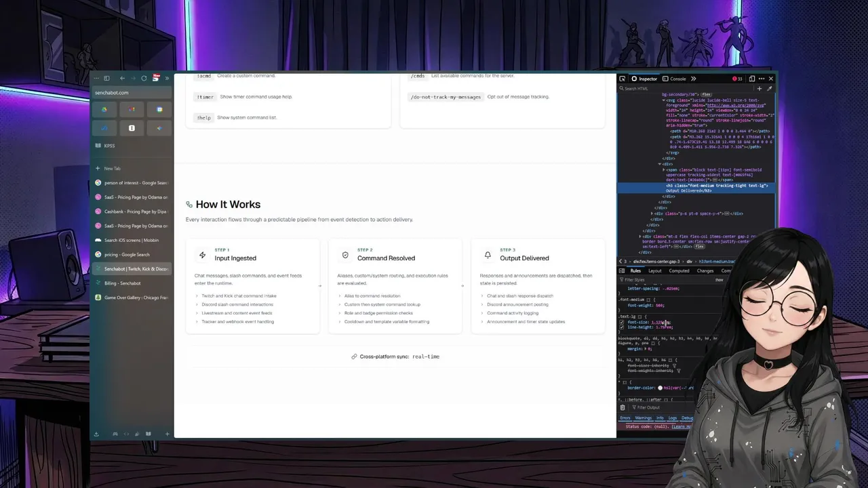This screenshot has height=488, width=868.
Task: Uncheck the line-height declaration checkbox
Action: click(x=622, y=327)
